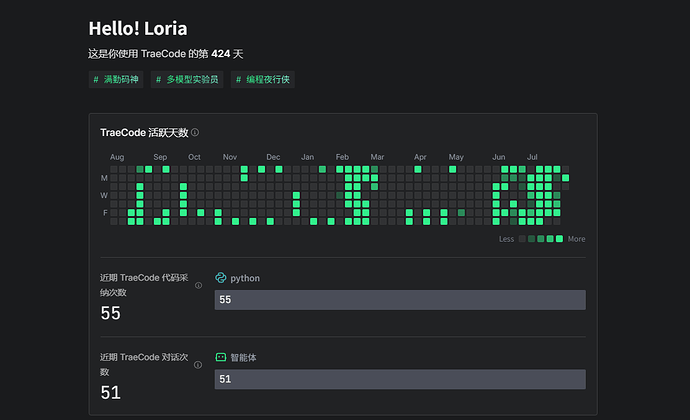Screen dimensions: 690x420
Task: Click the Jun month label
Action: (499, 157)
